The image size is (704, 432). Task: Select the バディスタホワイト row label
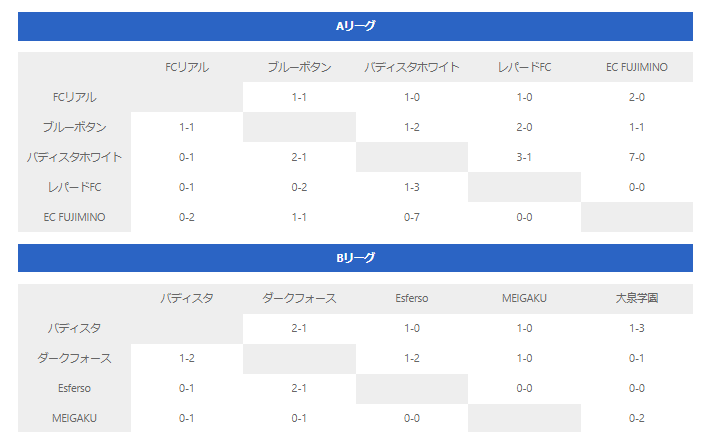tap(74, 157)
